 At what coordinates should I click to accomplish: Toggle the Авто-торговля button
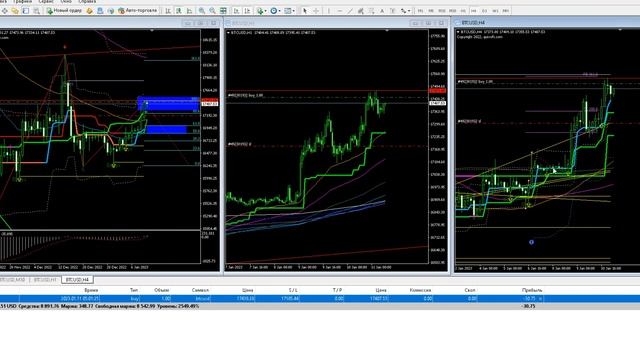pos(138,11)
